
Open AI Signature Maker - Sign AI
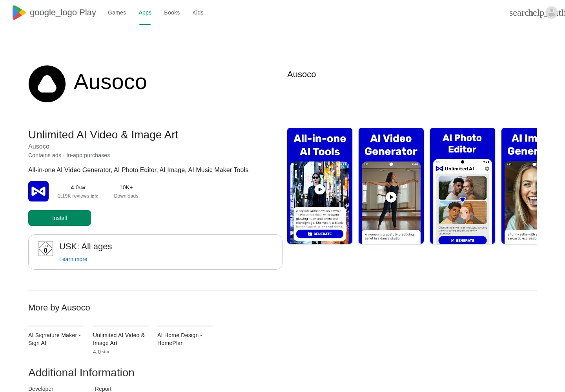pyautogui.click(x=56, y=339)
